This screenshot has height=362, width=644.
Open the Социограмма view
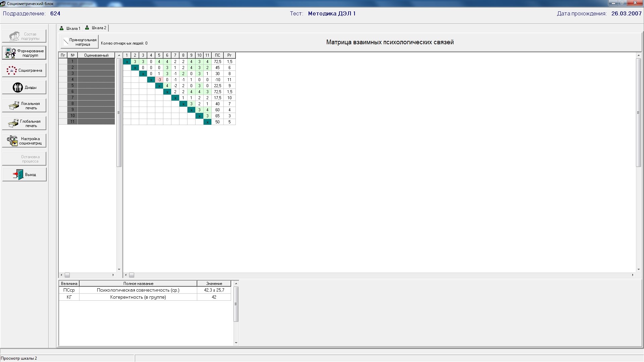coord(24,70)
